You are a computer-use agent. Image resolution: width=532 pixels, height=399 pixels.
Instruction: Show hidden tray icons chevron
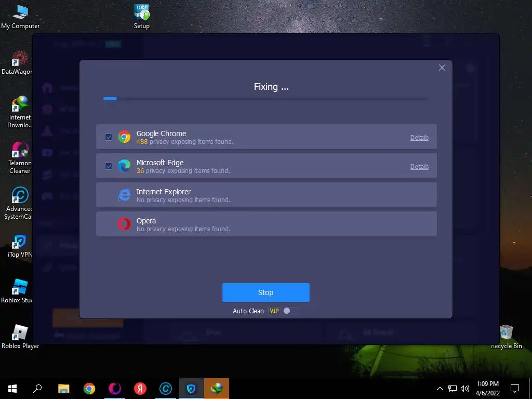[x=440, y=389]
